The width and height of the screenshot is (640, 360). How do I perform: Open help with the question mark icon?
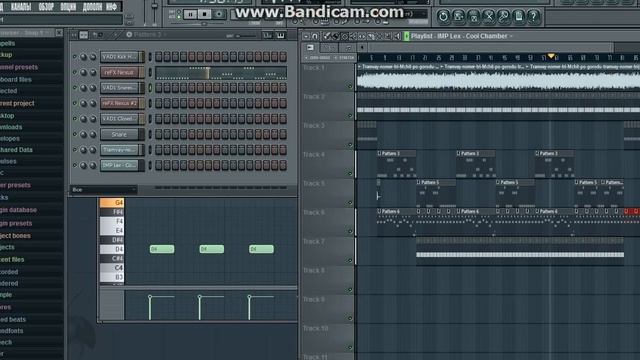tap(533, 16)
